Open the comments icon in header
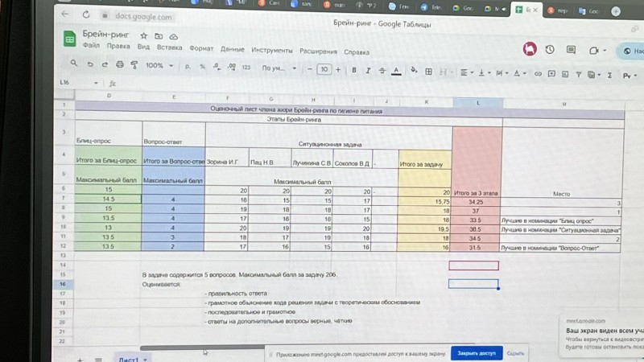Viewport: 644px width, 362px height. 571,50
